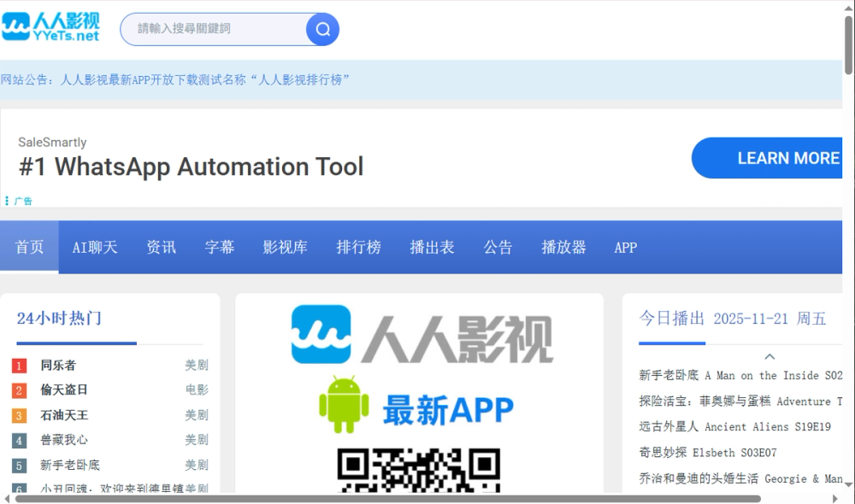Image resolution: width=855 pixels, height=504 pixels.
Task: Open the 字幕 navigation tab
Action: (219, 248)
